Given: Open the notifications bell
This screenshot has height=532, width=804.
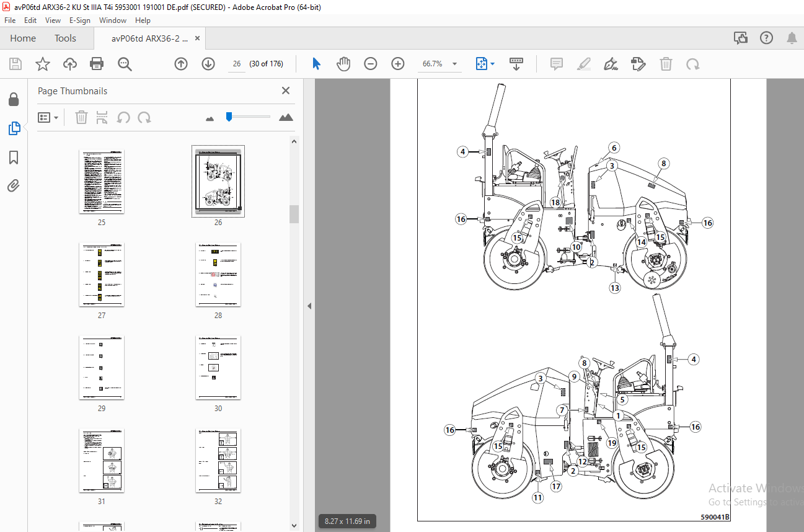Looking at the screenshot, I should pyautogui.click(x=792, y=38).
